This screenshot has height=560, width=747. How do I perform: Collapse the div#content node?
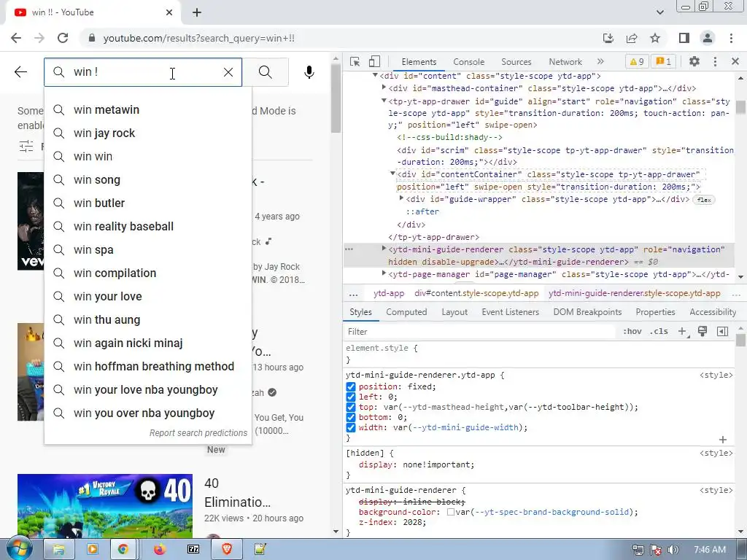(376, 75)
